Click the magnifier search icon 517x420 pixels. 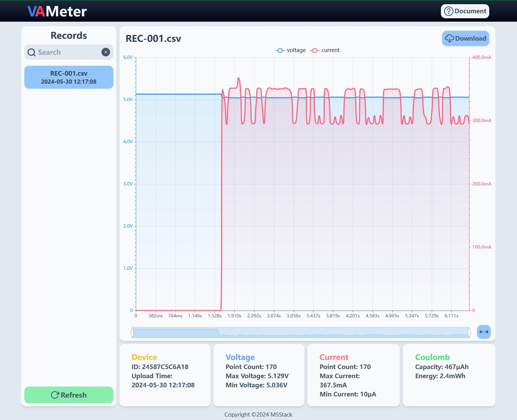point(32,52)
